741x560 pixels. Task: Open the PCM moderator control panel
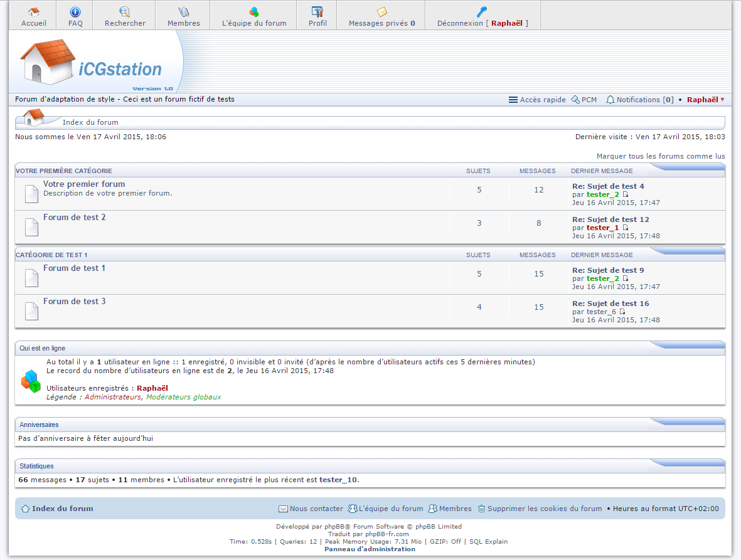point(584,100)
